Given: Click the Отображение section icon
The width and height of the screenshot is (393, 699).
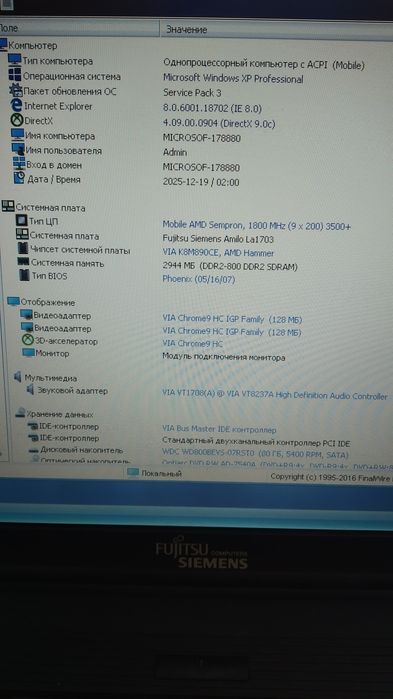Looking at the screenshot, I should point(13,302).
